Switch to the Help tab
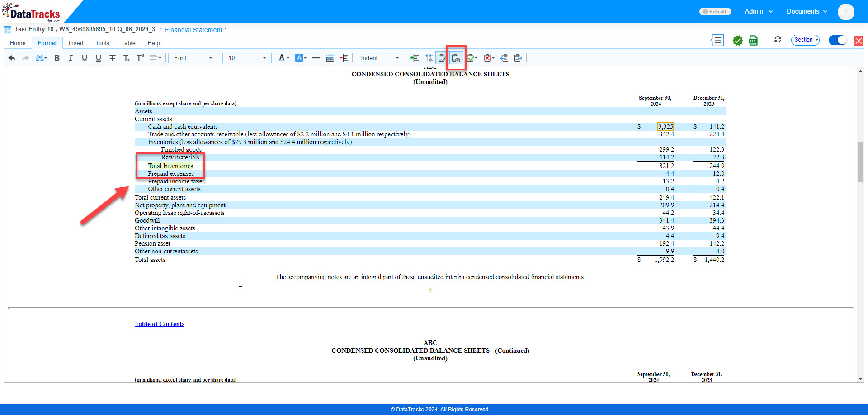 154,43
